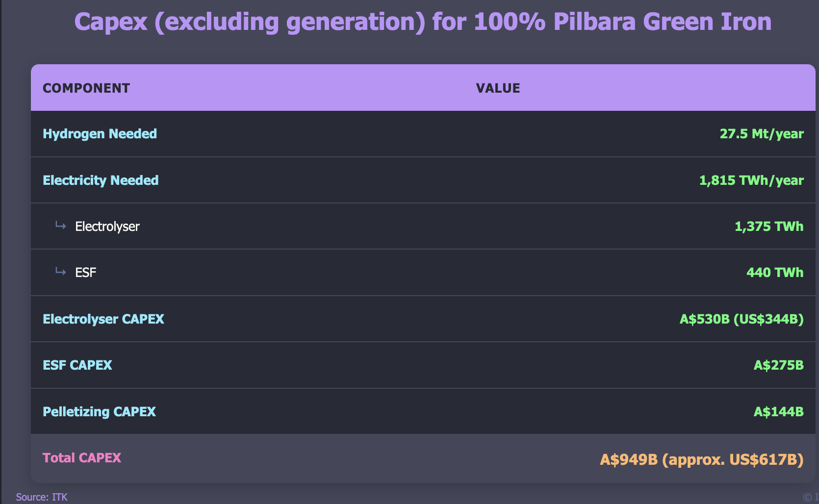
Task: Click the 440 TWh value
Action: tap(774, 273)
